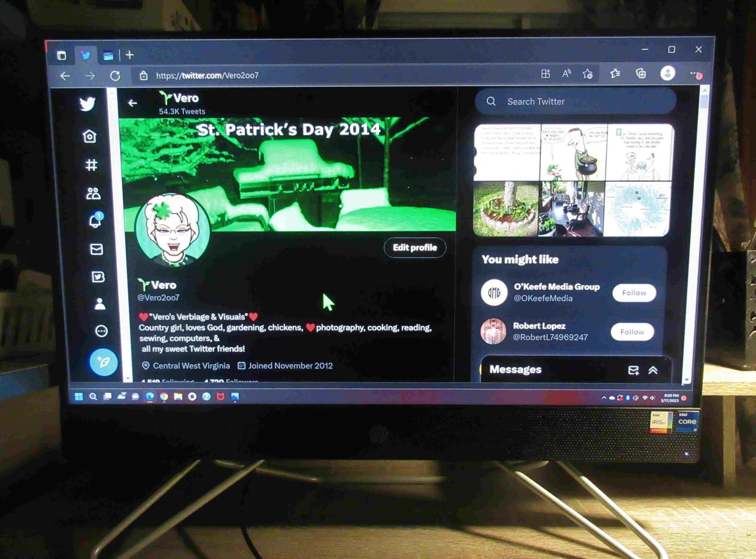
Task: Click the Read aloud icon in the address bar
Action: click(x=566, y=74)
